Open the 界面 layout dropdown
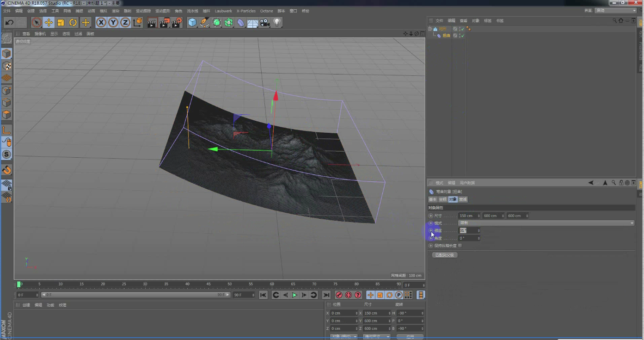The width and height of the screenshot is (644, 340). 615,10
